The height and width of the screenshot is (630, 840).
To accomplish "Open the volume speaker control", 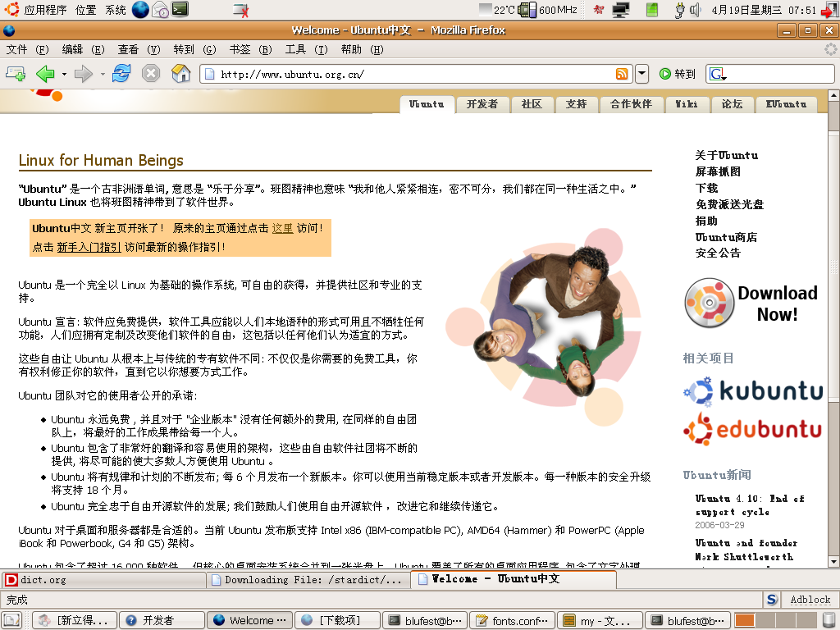I will coord(696,10).
